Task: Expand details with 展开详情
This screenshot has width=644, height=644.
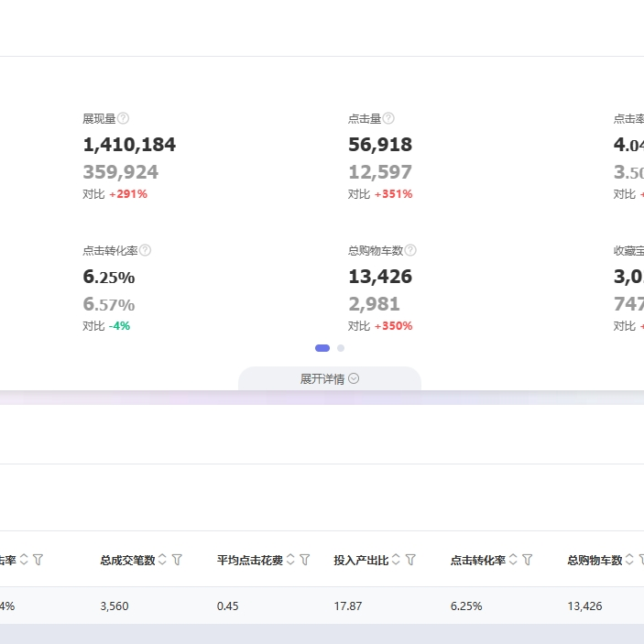Action: click(x=329, y=379)
